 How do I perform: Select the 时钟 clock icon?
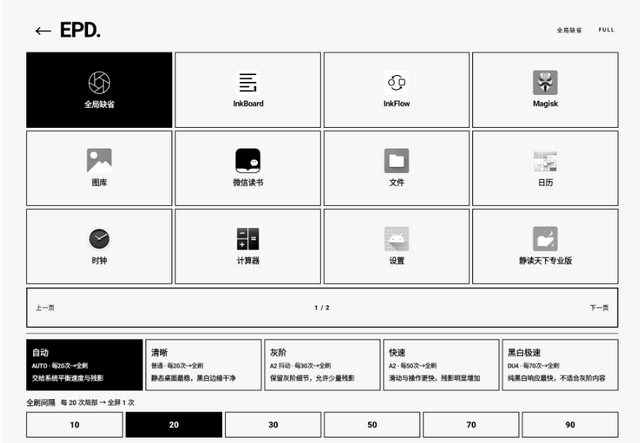[99, 239]
